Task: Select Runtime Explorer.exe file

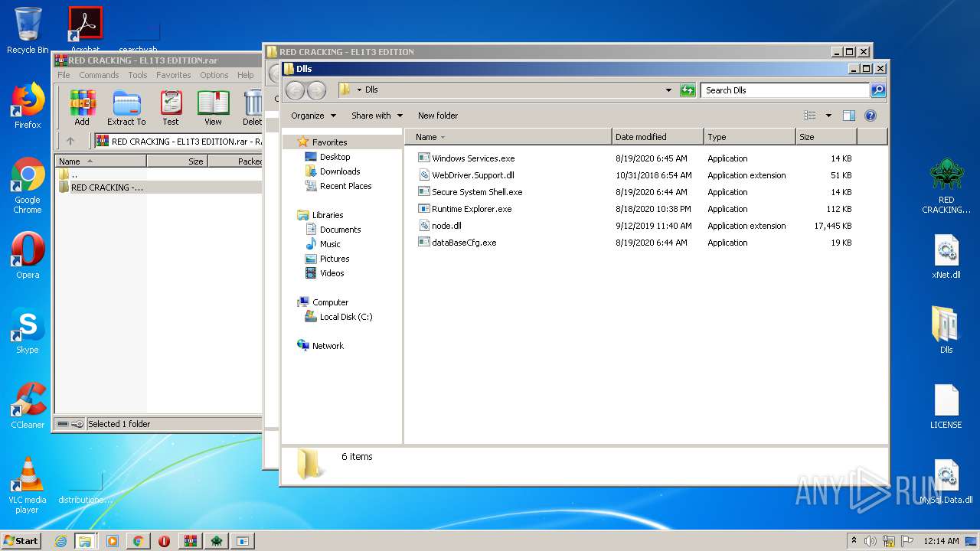Action: tap(472, 209)
